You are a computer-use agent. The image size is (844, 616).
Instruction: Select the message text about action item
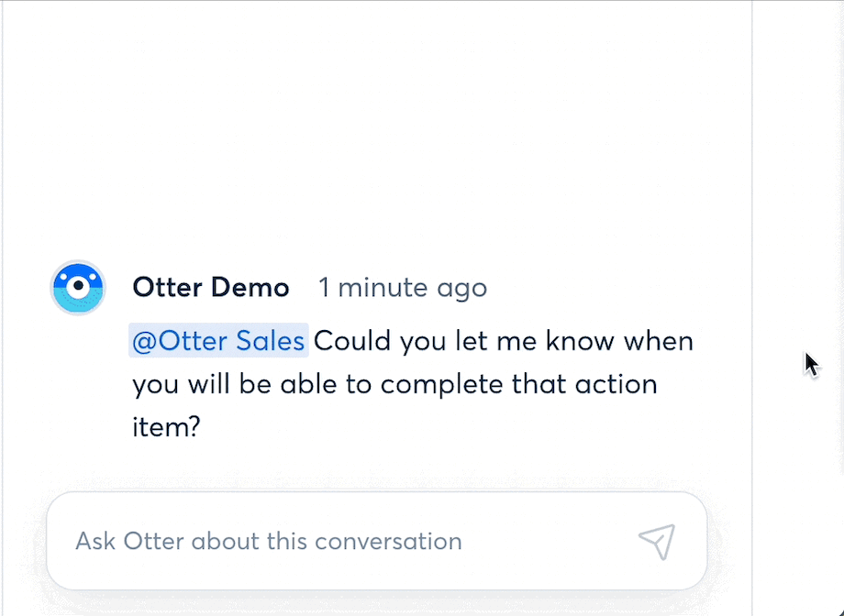click(413, 384)
